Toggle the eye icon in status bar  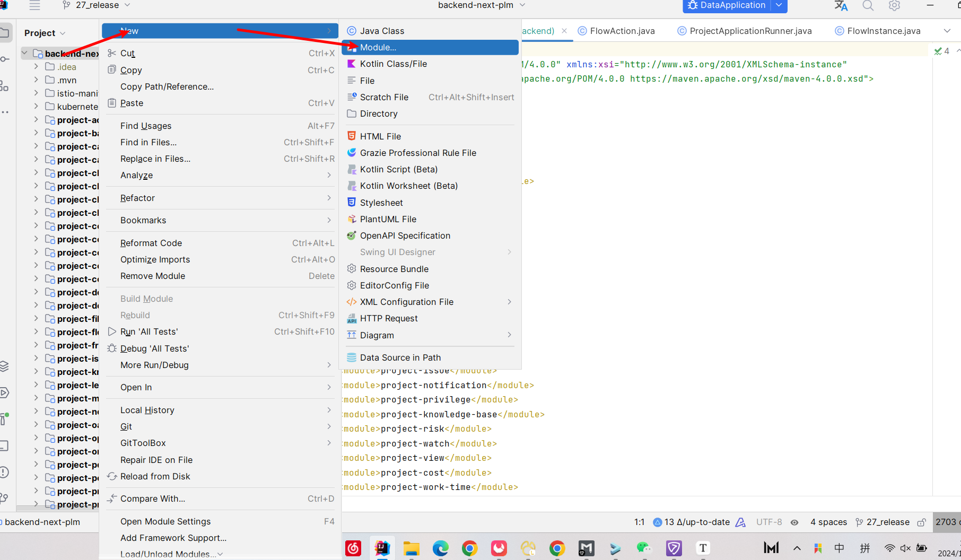[794, 522]
